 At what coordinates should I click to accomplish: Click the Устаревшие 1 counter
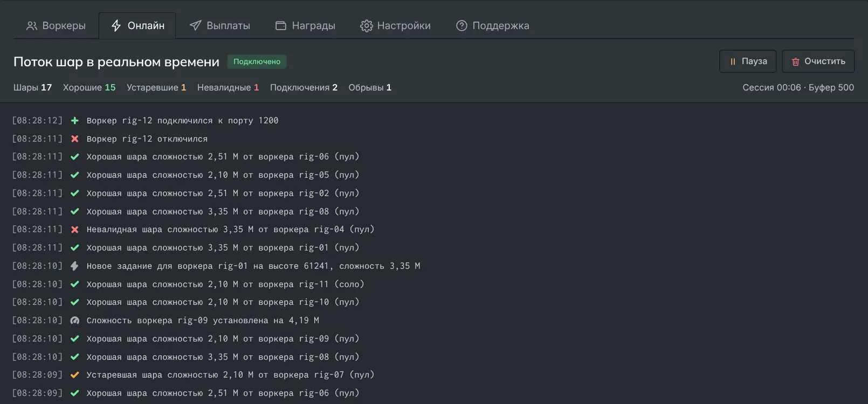tap(156, 87)
